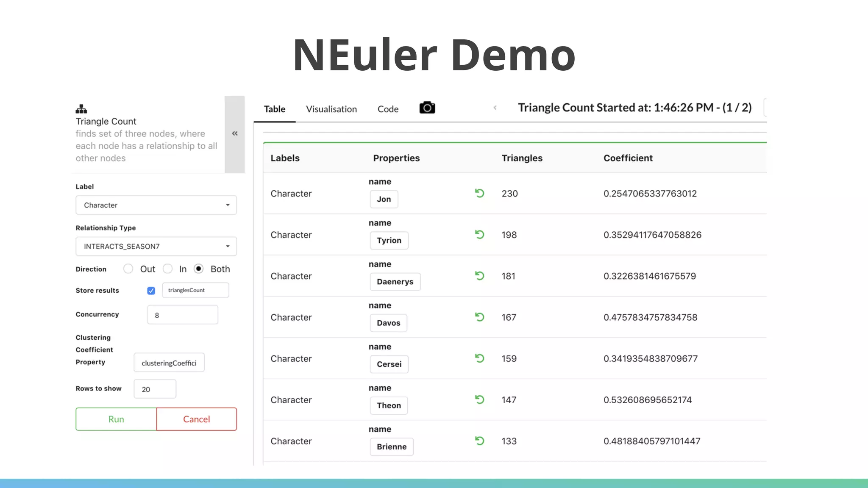Switch to the Visualisation tab
868x488 pixels.
(331, 109)
